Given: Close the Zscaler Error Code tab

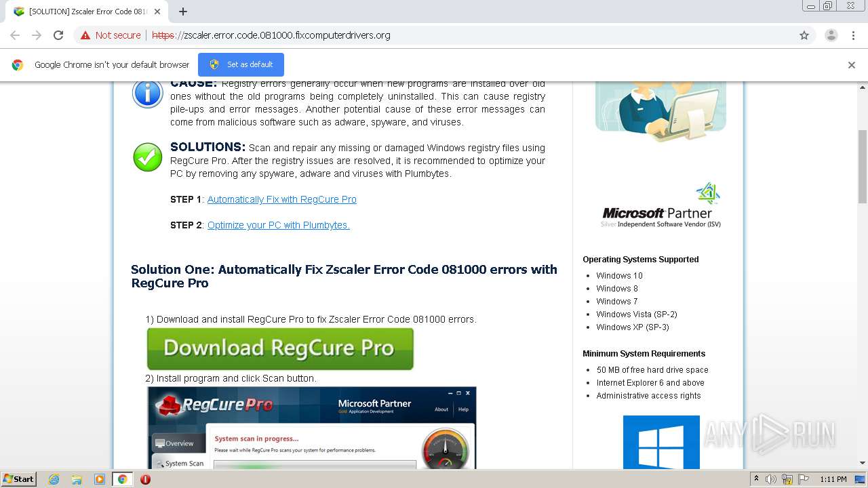Looking at the screenshot, I should coord(157,12).
